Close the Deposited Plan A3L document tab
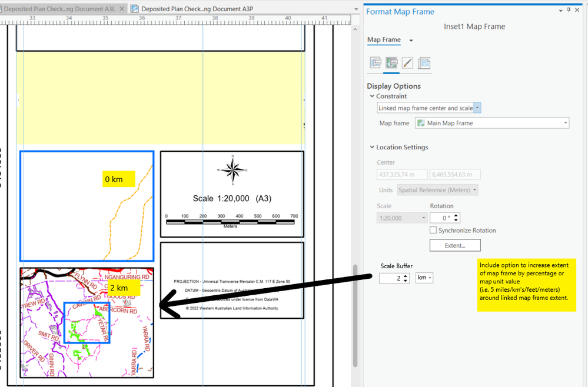 click(122, 9)
